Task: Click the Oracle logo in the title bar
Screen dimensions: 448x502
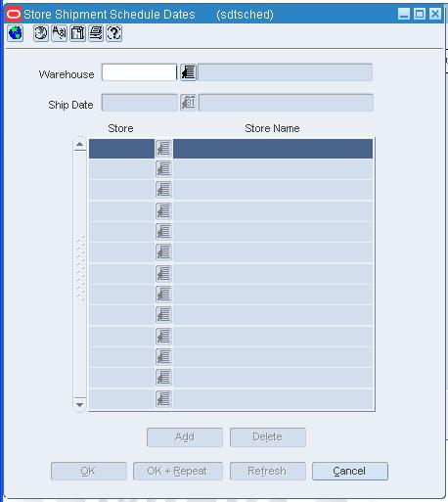Action: 14,15
